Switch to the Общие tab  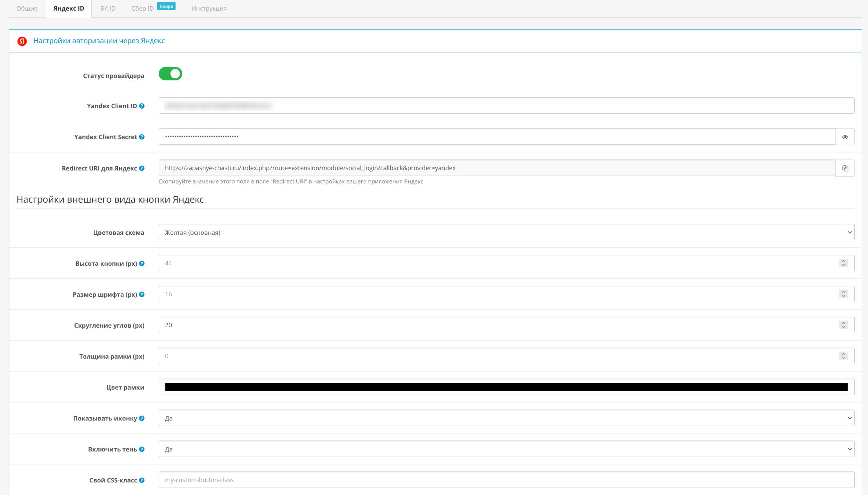27,8
